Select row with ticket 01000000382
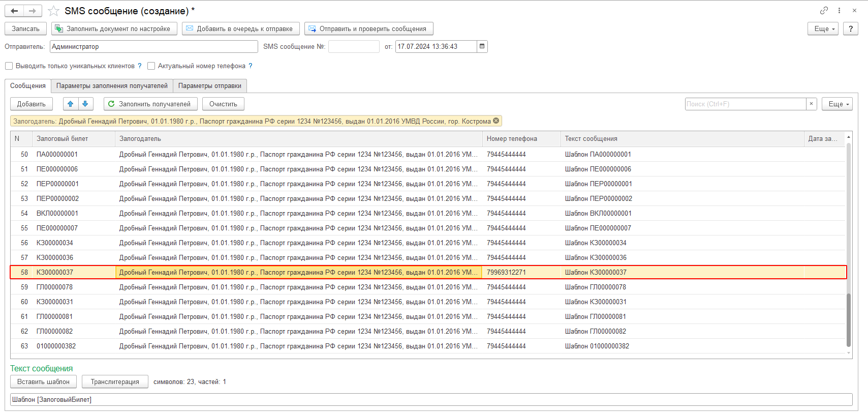The image size is (868, 412). [x=428, y=346]
